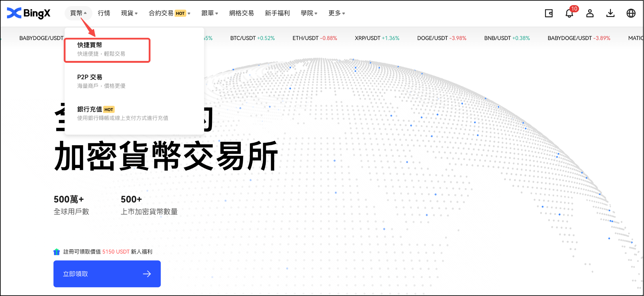644x296 pixels.
Task: Open the 行情 menu item
Action: (104, 13)
